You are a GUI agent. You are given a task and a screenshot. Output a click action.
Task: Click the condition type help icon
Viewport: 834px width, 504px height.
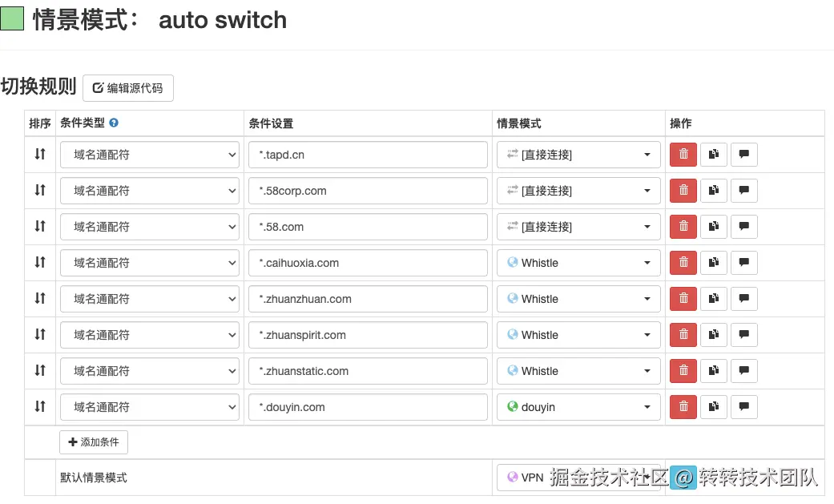click(x=114, y=123)
